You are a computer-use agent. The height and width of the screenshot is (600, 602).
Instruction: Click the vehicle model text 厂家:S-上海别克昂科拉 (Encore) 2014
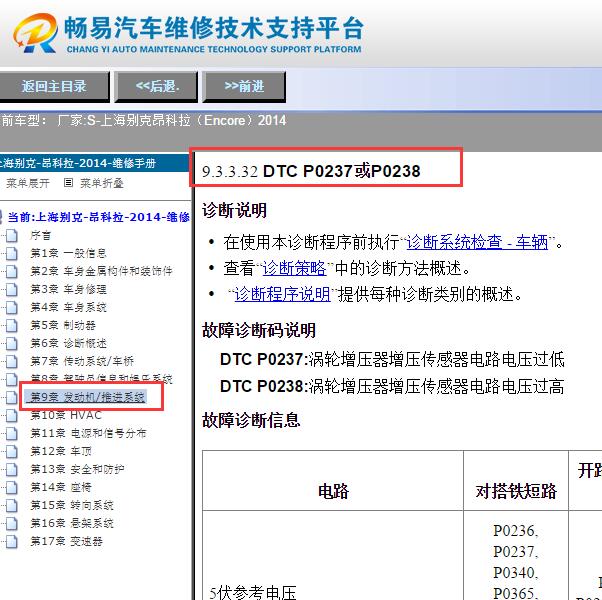(x=172, y=121)
